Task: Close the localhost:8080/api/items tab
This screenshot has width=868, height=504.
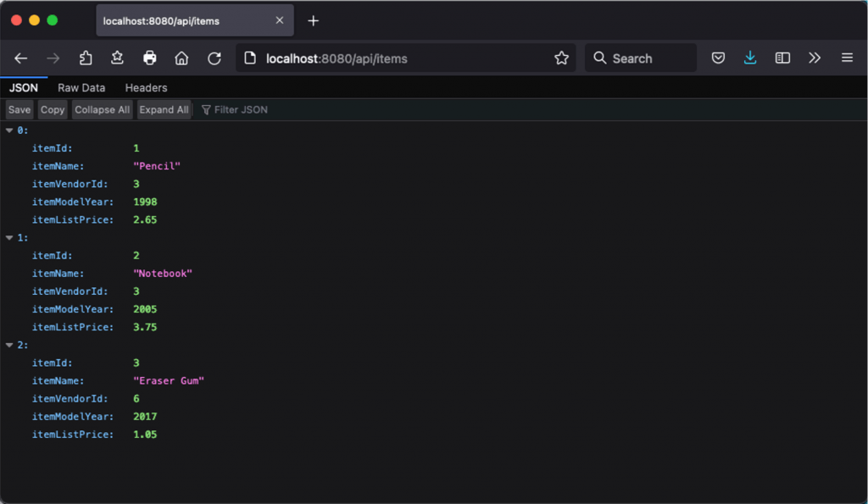Action: pyautogui.click(x=280, y=20)
